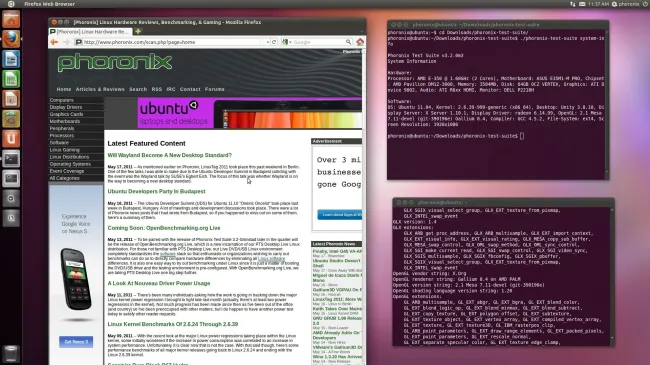Click the search magnifier in Google box
Viewport: 650px width, 365px height.
(348, 42)
